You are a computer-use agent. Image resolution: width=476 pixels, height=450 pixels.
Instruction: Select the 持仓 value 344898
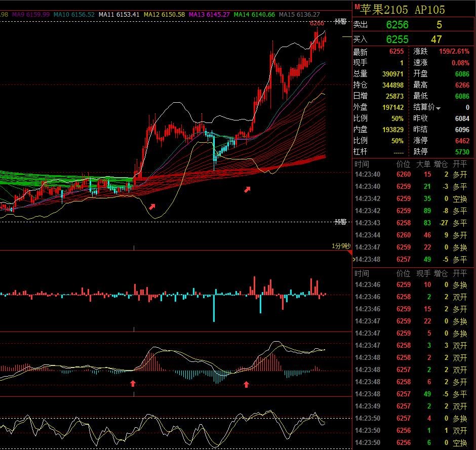point(392,85)
